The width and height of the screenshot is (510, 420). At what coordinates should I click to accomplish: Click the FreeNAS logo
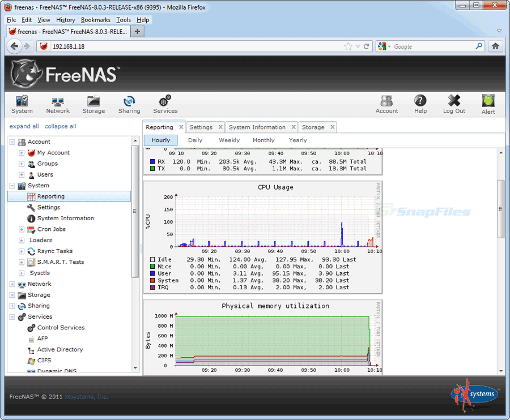tap(66, 74)
